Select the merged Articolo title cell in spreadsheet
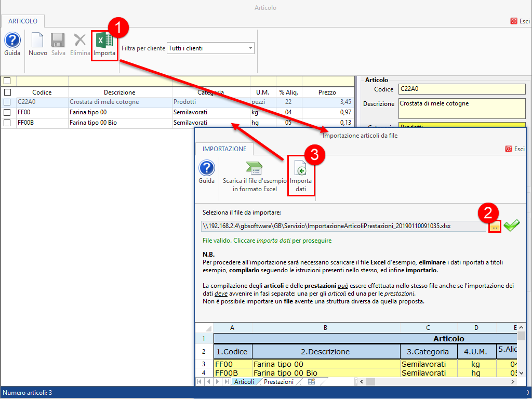532x399 pixels. pos(365,339)
